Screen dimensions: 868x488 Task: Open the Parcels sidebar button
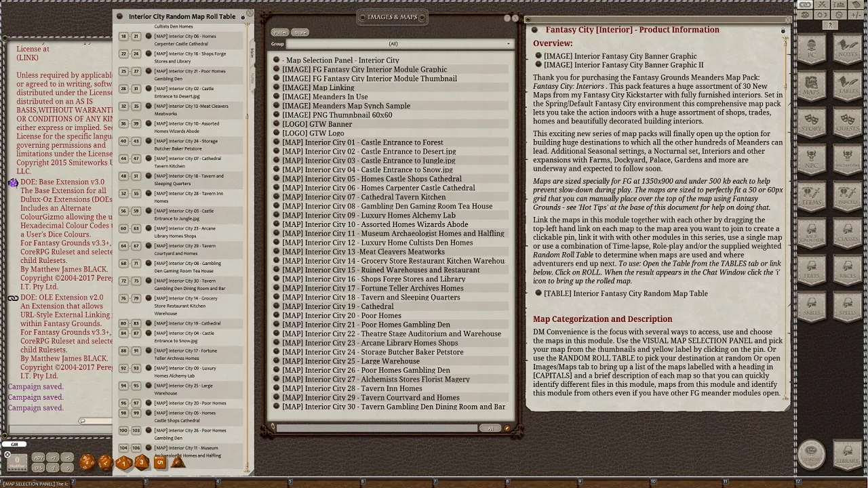[x=848, y=197]
